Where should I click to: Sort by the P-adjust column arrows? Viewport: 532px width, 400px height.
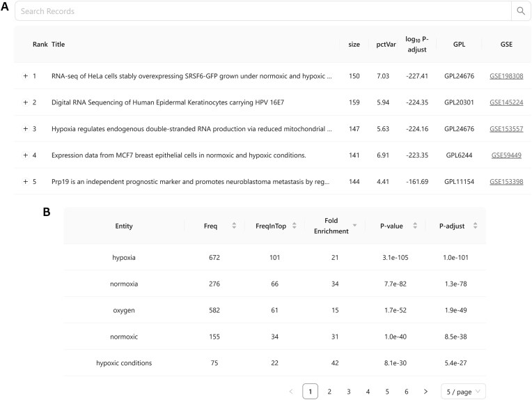click(x=476, y=226)
